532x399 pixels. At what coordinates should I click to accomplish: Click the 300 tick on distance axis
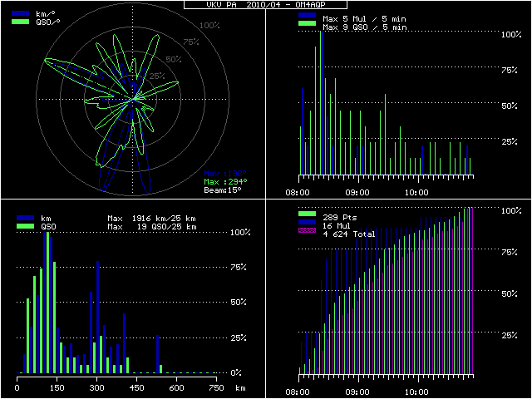click(97, 387)
